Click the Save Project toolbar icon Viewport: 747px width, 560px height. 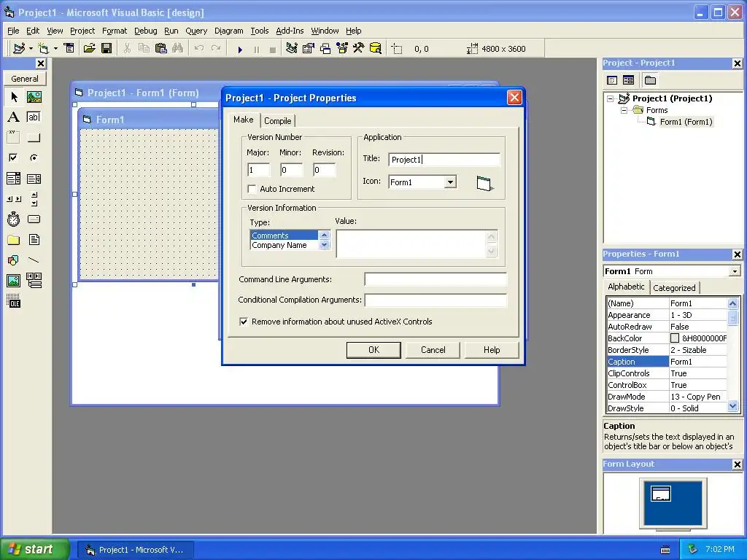click(107, 49)
